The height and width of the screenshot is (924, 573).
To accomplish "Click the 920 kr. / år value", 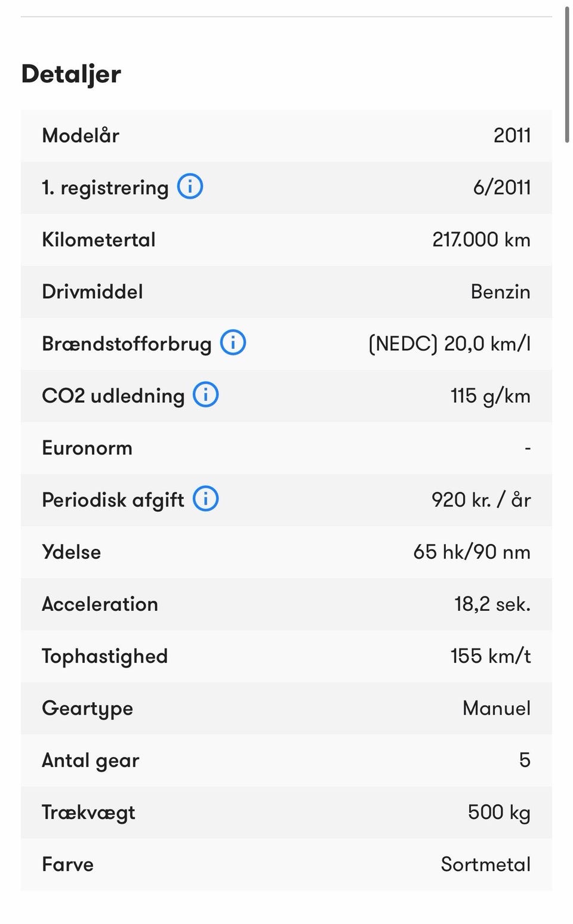I will [481, 500].
